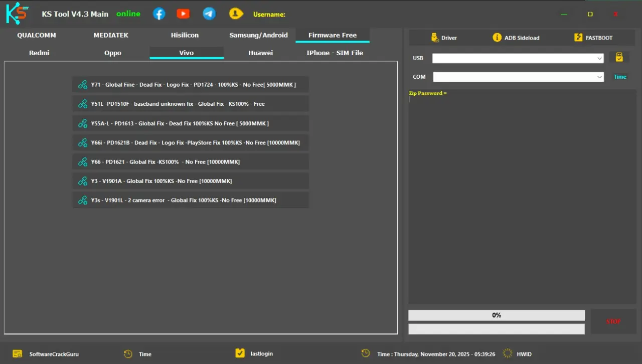Click the link icon beside Y55A-L firmware
Viewport: 642px width, 364px height.
pyautogui.click(x=83, y=123)
